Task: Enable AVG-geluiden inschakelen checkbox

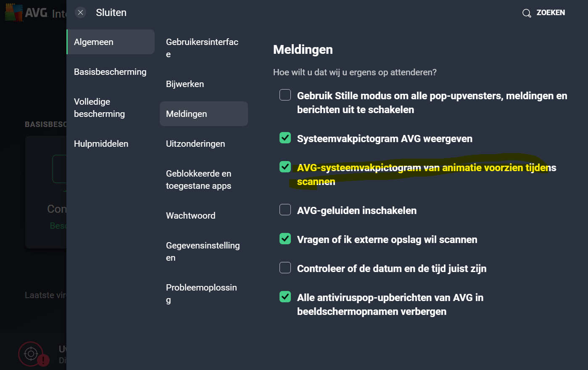Action: (x=285, y=210)
